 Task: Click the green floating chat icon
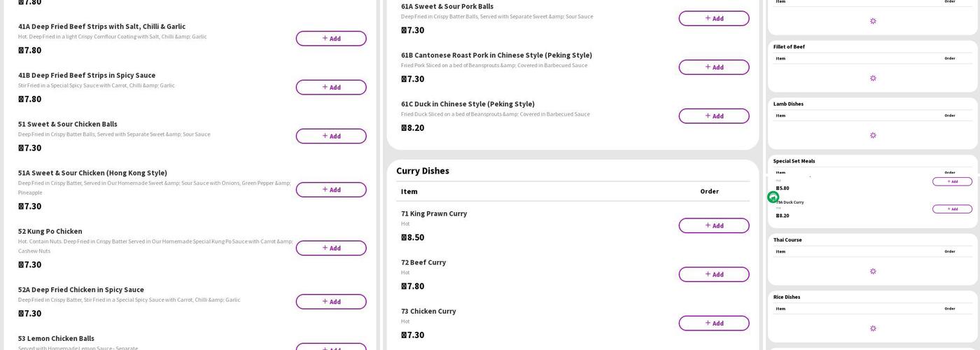[x=773, y=197]
